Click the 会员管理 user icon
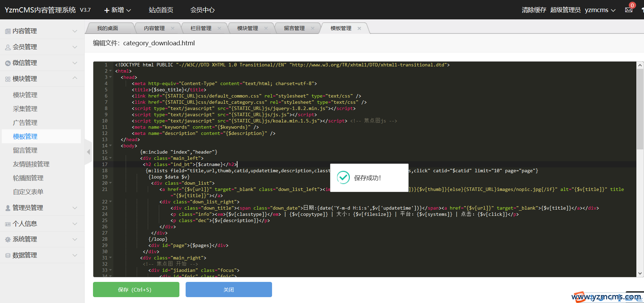Screen dimensions: 644x303 point(8,47)
